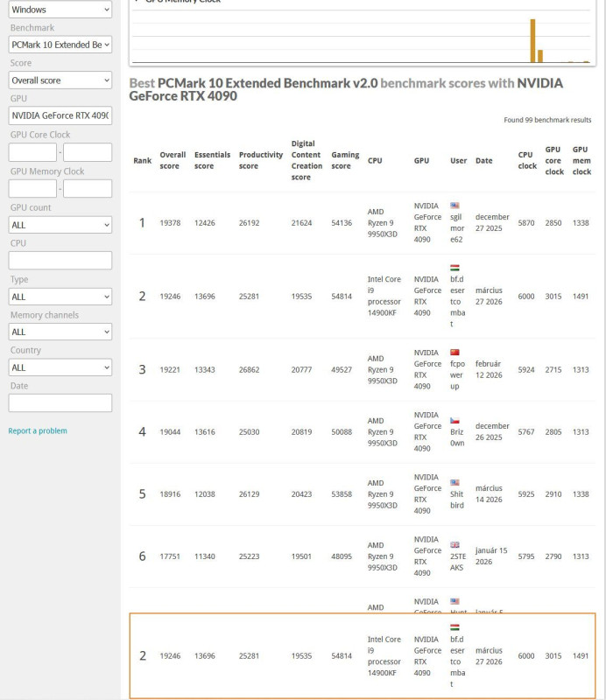Screen dimensions: 606x700
Task: Click date január 15 2026 in rank 6
Action: [x=491, y=556]
